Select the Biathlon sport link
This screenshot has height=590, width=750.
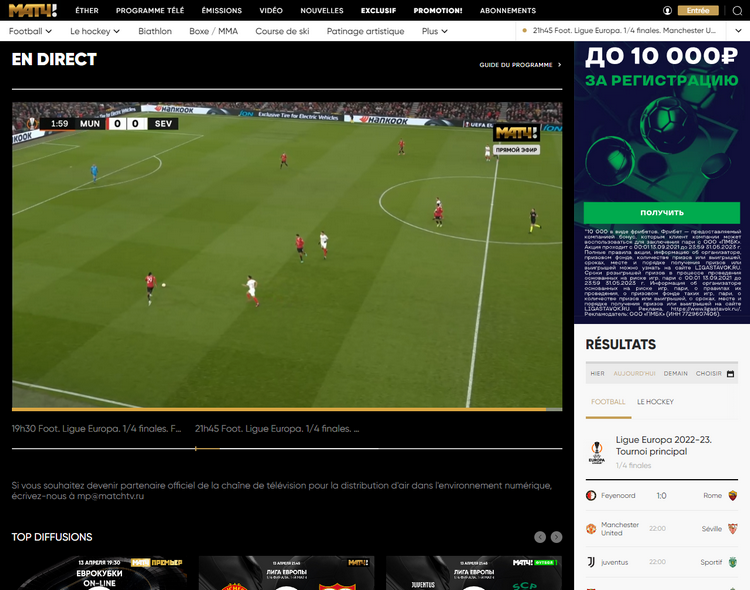pos(155,31)
